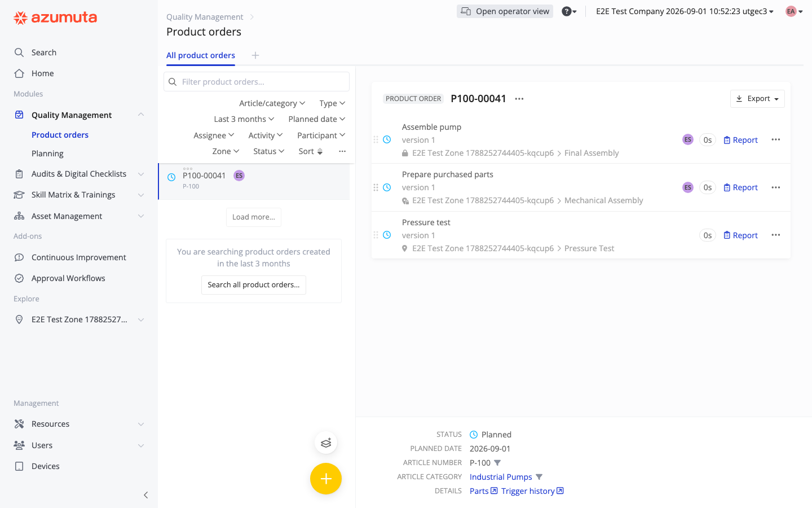Click the add new tab plus icon
The image size is (812, 508).
[255, 55]
